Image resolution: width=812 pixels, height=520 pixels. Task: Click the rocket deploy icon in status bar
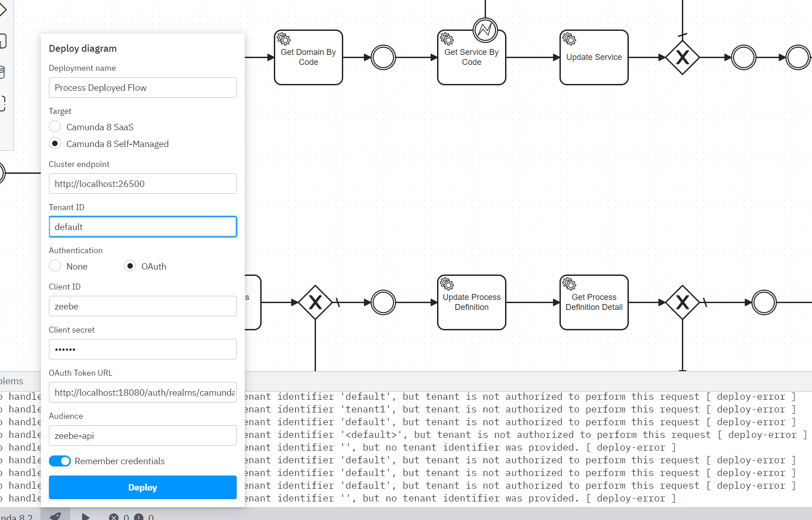click(55, 515)
